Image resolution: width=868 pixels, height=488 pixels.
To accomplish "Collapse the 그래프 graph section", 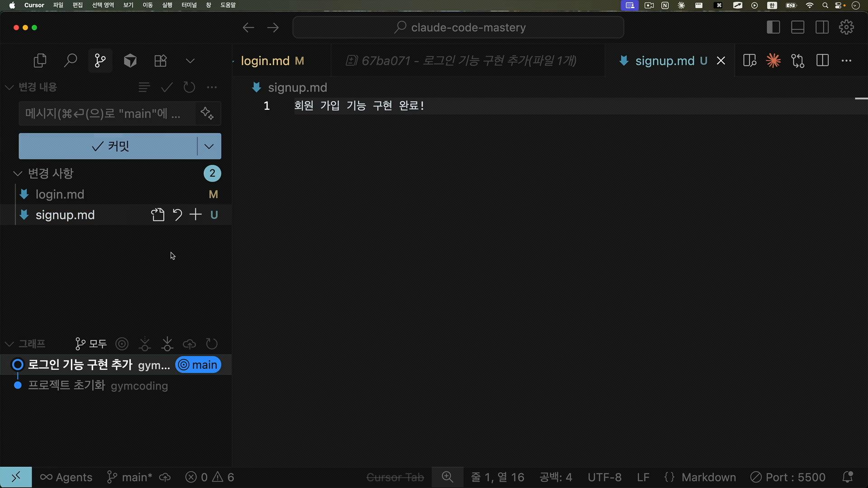I will (9, 344).
